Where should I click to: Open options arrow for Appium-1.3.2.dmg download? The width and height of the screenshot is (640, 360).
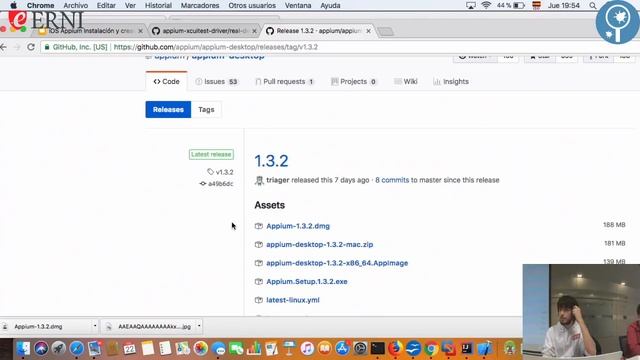coord(95,326)
